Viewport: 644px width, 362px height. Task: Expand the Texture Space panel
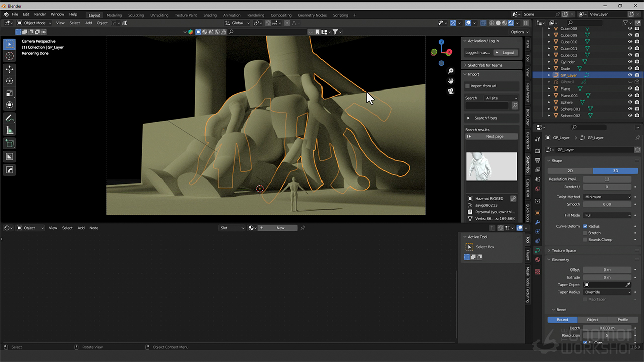click(x=563, y=250)
